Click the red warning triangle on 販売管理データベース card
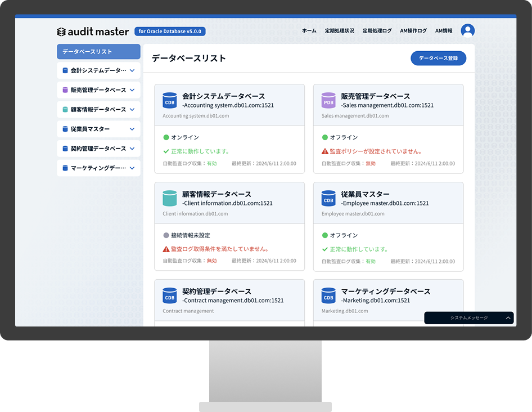This screenshot has height=412, width=532. [326, 151]
